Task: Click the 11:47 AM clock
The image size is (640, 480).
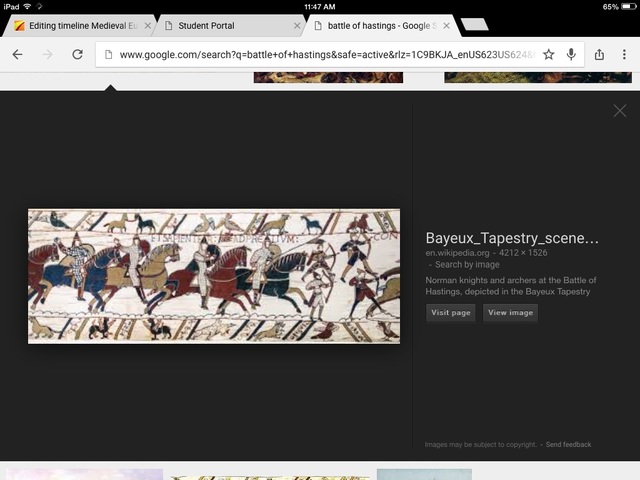Action: [x=320, y=7]
